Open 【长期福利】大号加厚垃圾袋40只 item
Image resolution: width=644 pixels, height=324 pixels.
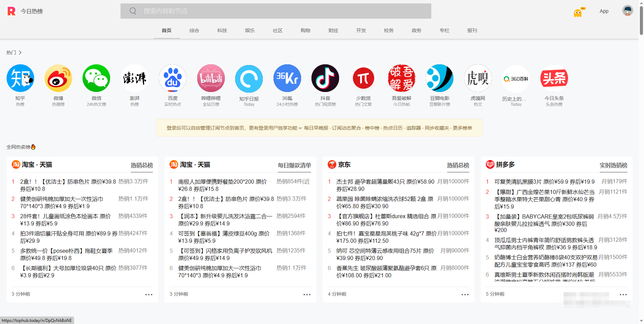(x=68, y=272)
